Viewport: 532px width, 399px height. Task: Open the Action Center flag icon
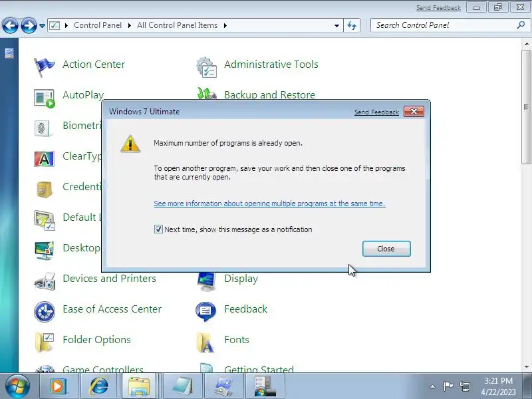click(x=44, y=67)
